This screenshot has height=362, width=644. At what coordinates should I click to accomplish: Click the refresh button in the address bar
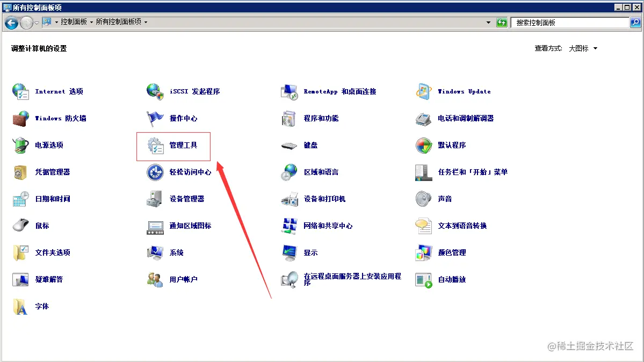click(502, 22)
